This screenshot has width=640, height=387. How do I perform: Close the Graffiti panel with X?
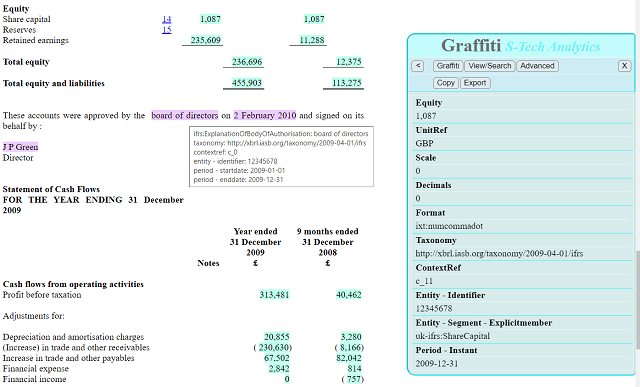tap(624, 66)
